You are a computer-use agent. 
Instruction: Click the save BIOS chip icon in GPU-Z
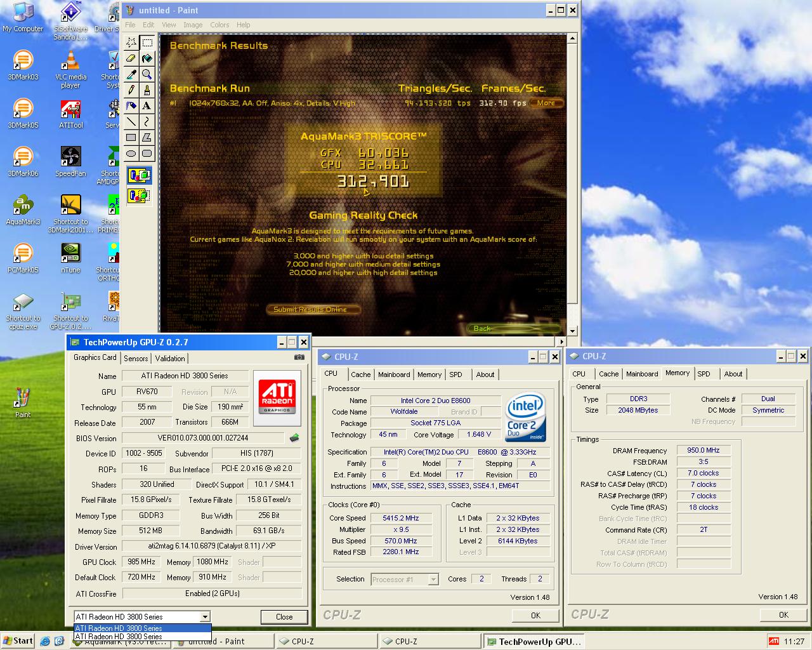[294, 438]
